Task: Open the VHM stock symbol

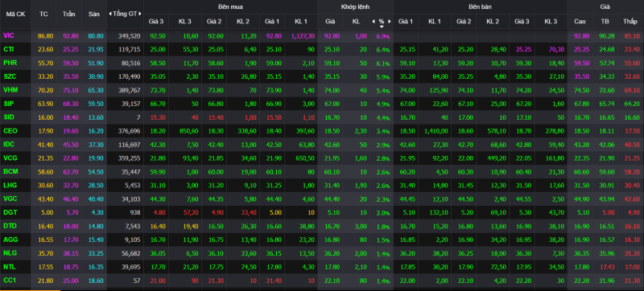Action: point(10,90)
